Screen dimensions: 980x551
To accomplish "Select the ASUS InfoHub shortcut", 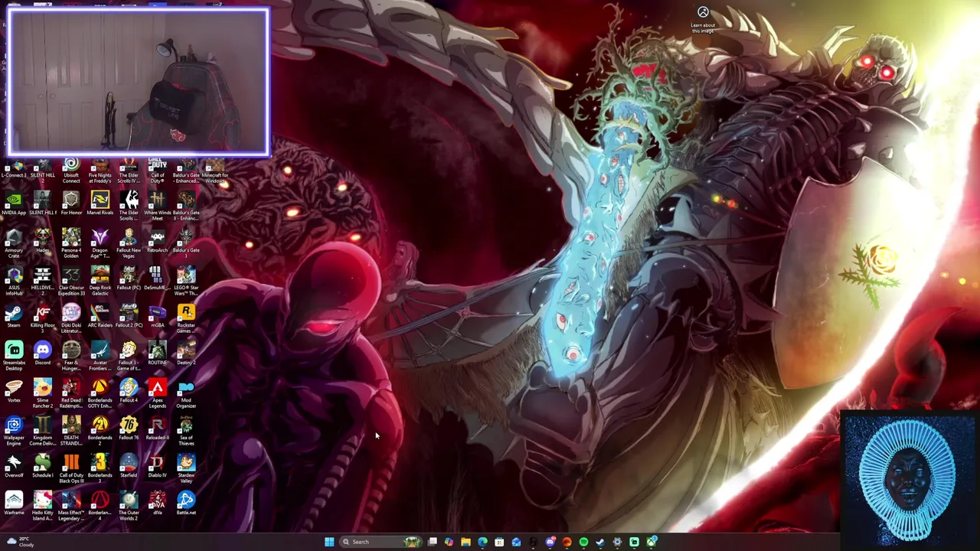I will (x=14, y=281).
